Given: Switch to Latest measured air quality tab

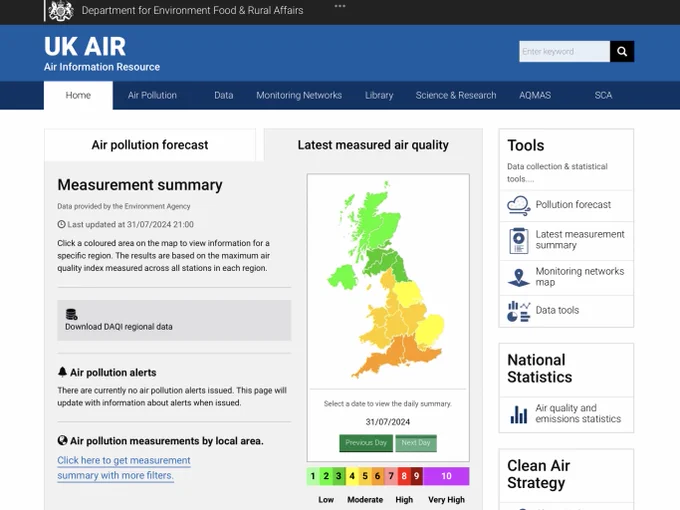Looking at the screenshot, I should [373, 145].
